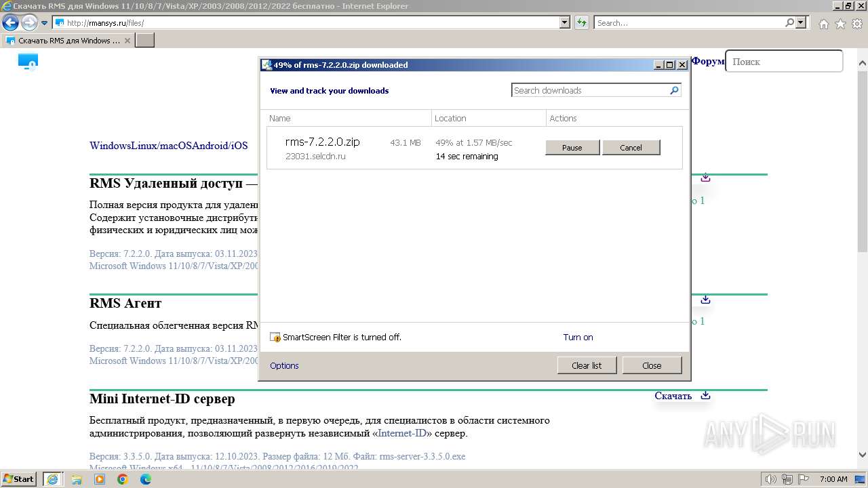Open the IE Home icon

(823, 24)
